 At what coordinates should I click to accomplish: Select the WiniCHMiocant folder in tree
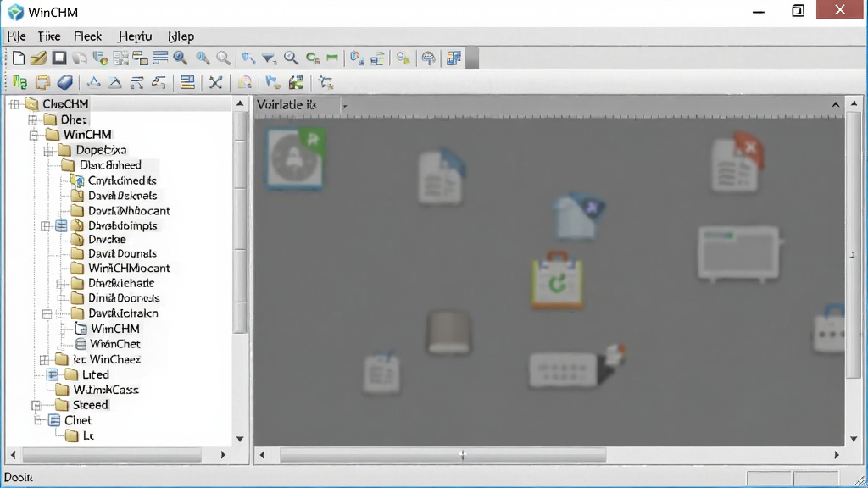coord(129,269)
